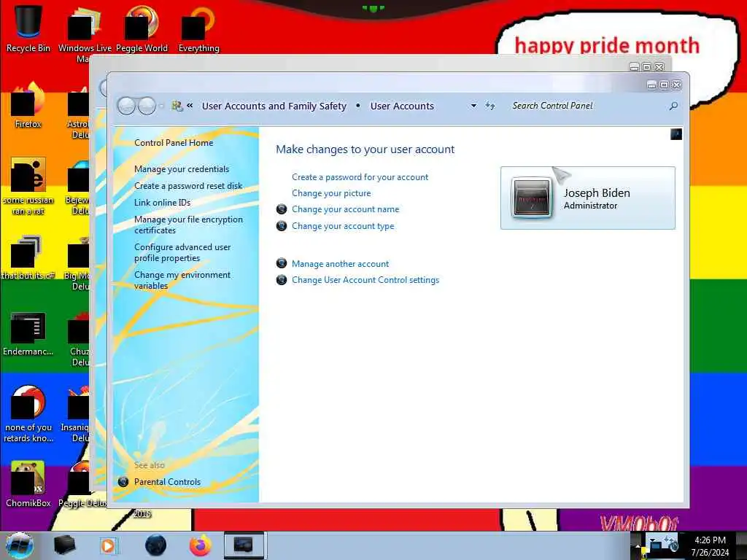
Task: Expand the address bar history dropdown arrow
Action: (x=473, y=106)
